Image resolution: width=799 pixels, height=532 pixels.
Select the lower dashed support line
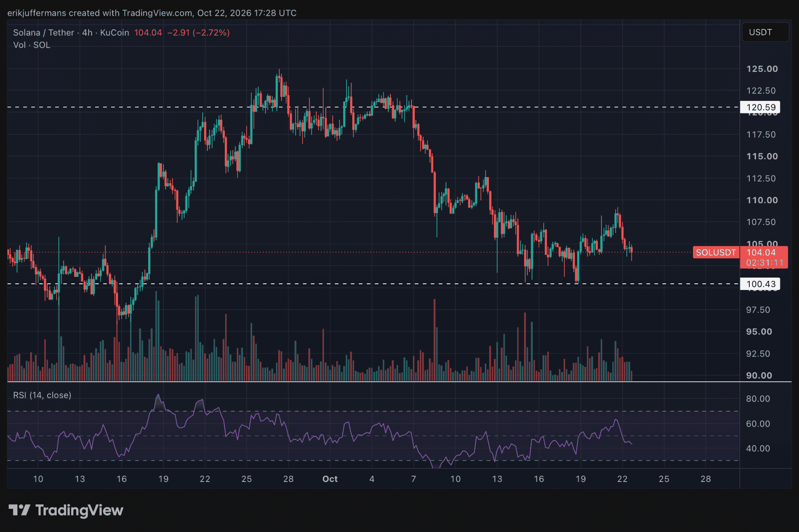click(x=373, y=284)
